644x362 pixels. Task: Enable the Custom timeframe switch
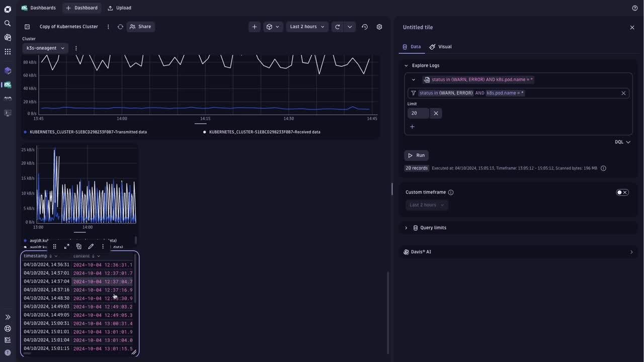point(622,192)
